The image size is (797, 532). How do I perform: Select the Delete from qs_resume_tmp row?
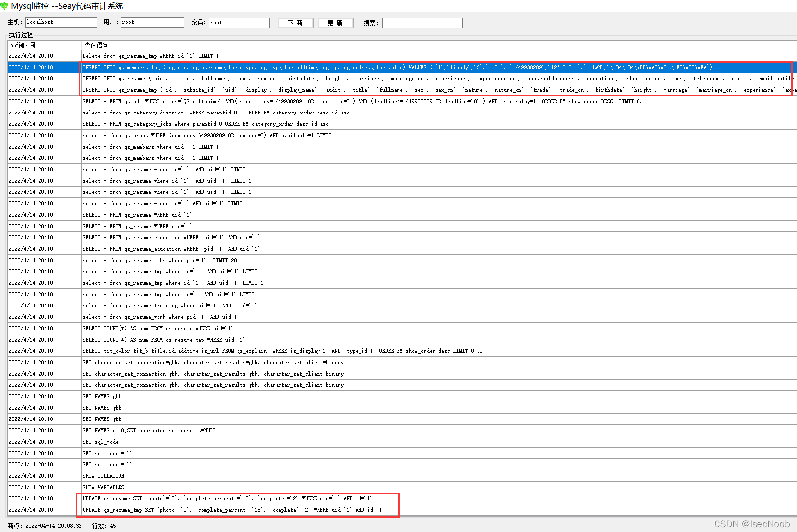pos(402,56)
